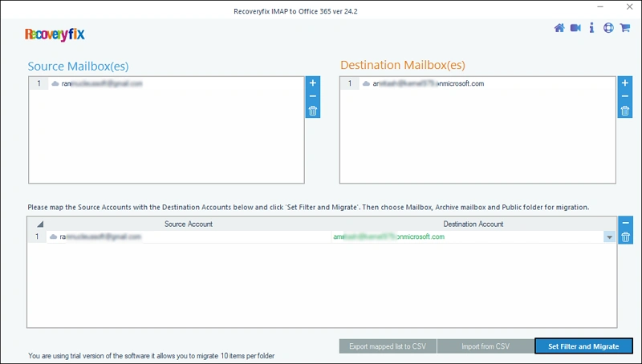Minimize the Recoveryfix window

coord(600,7)
